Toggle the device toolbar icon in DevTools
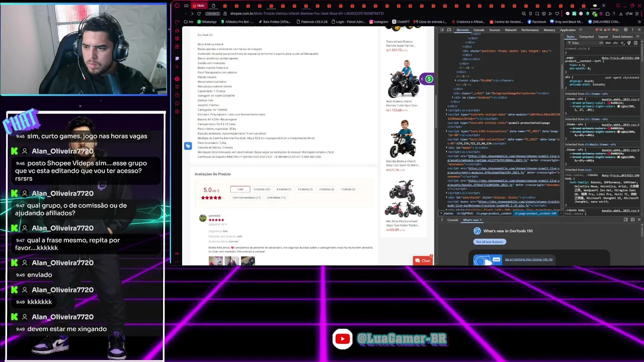The height and width of the screenshot is (362, 644). point(449,30)
